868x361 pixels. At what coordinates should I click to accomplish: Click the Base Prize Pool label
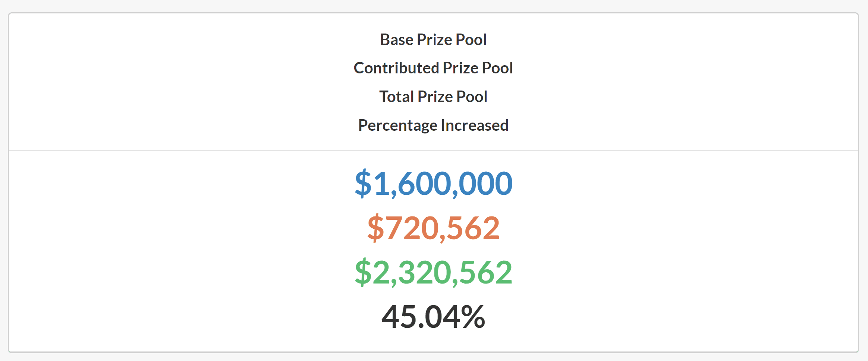point(433,39)
